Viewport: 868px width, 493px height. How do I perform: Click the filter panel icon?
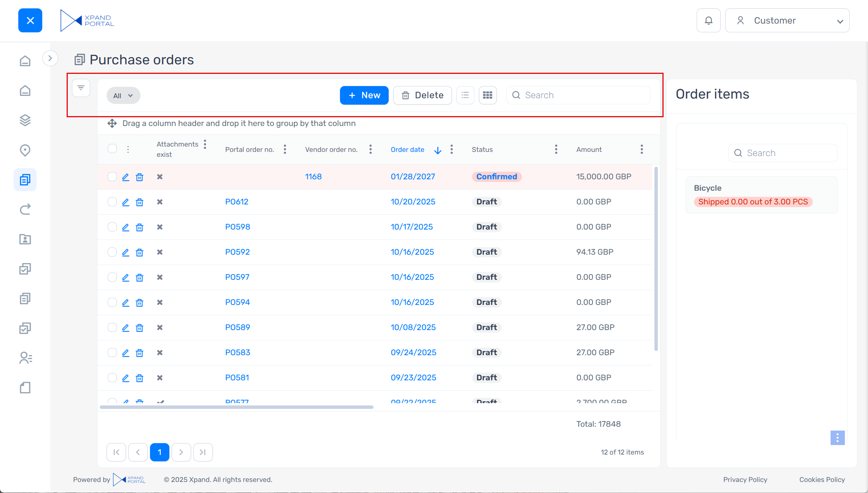pyautogui.click(x=81, y=88)
